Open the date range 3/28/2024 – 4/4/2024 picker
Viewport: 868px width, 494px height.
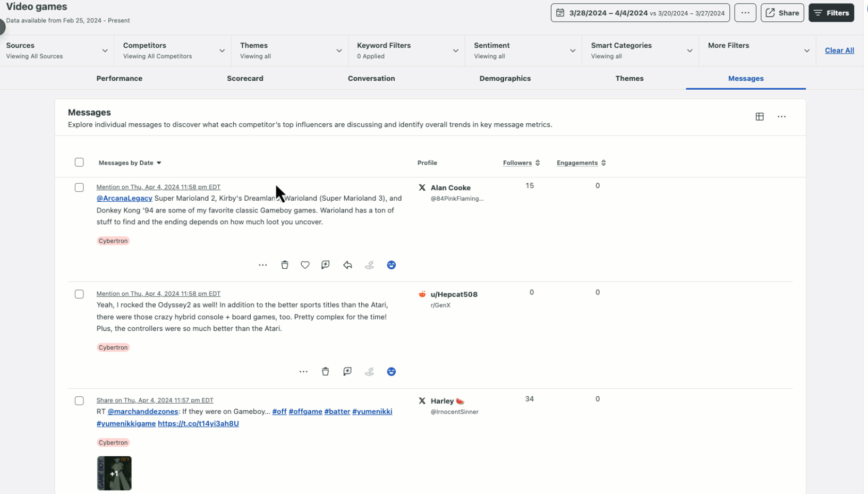pos(640,13)
